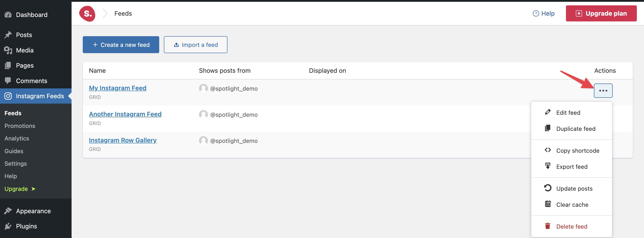Click the Media icon in sidebar
Screen dimensions: 644x238
(8, 50)
